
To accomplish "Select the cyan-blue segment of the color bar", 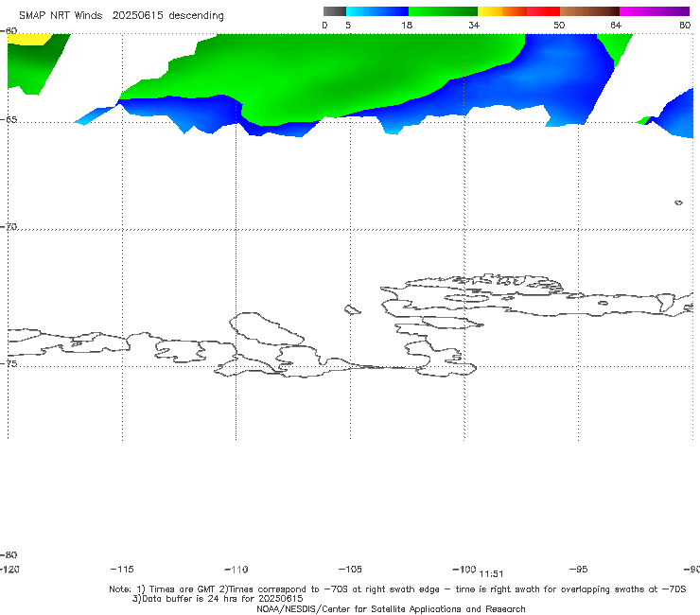I will pos(377,11).
